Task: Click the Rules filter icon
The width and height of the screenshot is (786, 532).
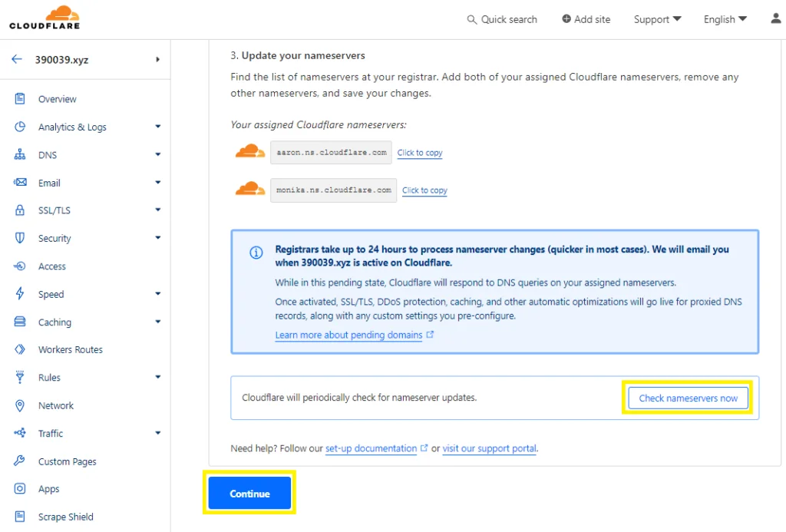Action: 19,377
